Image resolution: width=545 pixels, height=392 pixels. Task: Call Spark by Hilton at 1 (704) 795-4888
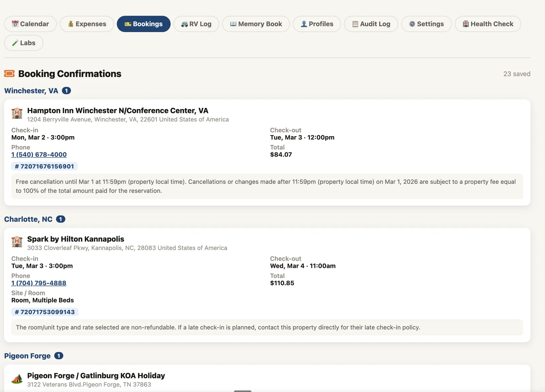39,283
